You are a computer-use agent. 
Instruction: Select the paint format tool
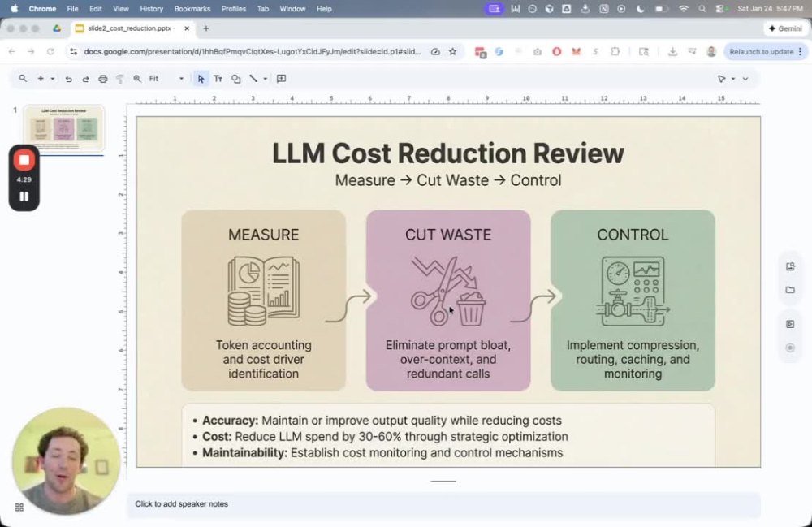(120, 79)
